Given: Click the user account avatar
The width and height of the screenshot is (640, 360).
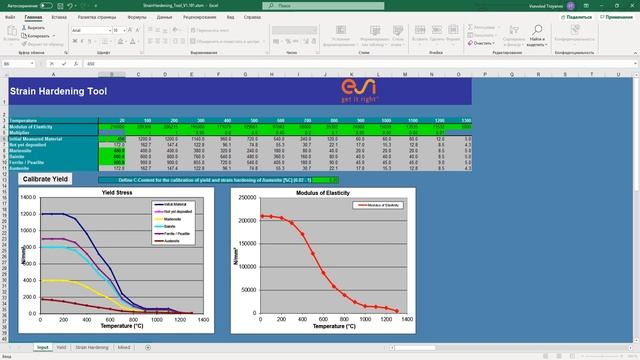Looking at the screenshot, I should [x=571, y=6].
